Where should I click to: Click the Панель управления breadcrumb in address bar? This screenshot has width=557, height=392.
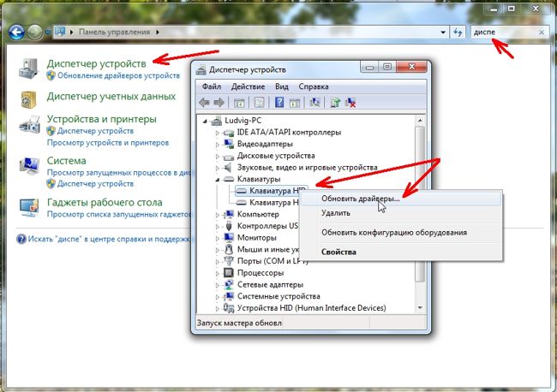114,32
